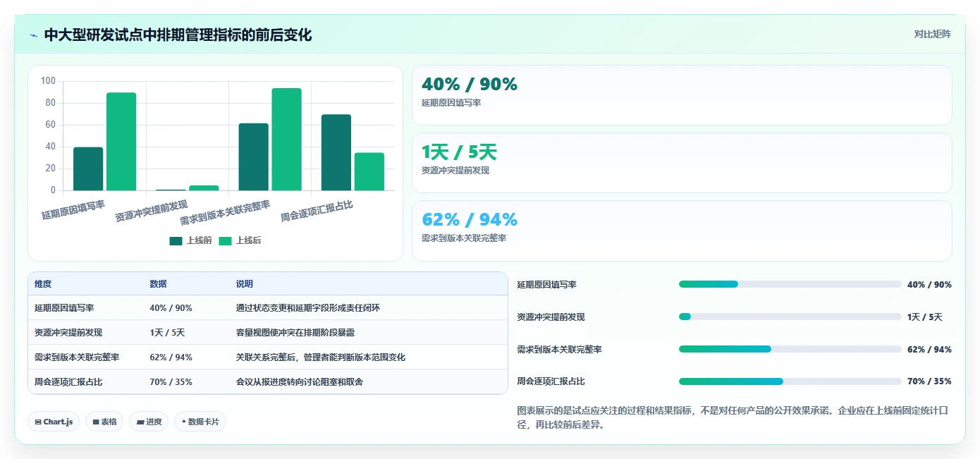This screenshot has width=980, height=459.
Task: Click the 70% / 35% value beside progress bar
Action: click(929, 381)
